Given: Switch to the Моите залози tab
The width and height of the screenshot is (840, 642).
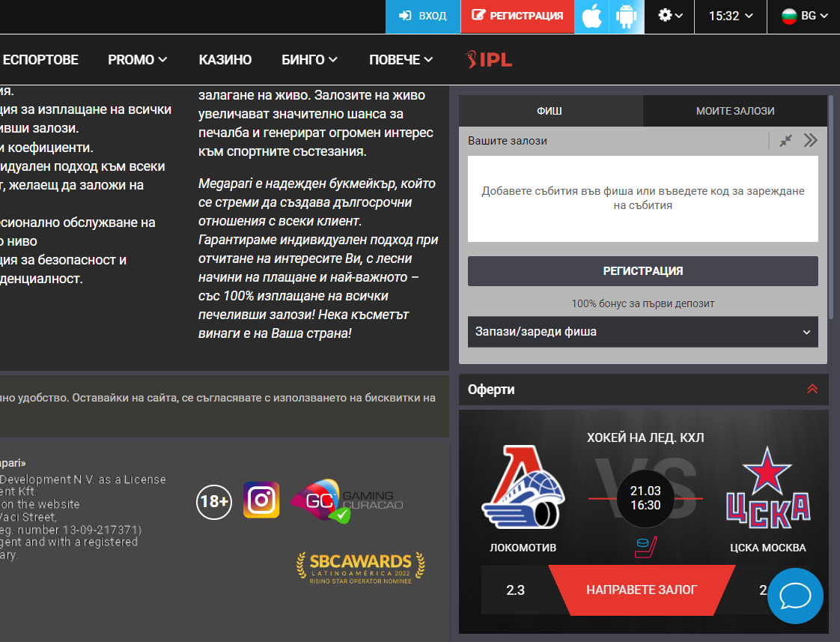Looking at the screenshot, I should tap(735, 111).
